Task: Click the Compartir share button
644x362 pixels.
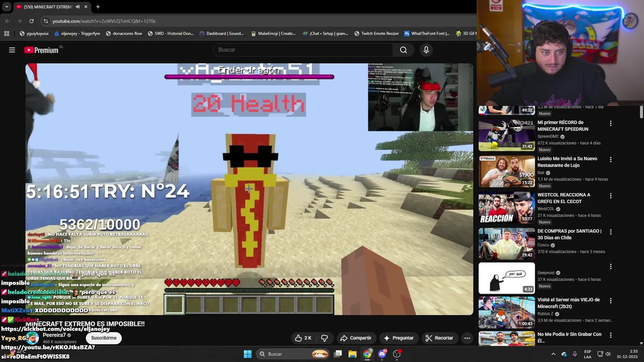Action: tap(355, 338)
